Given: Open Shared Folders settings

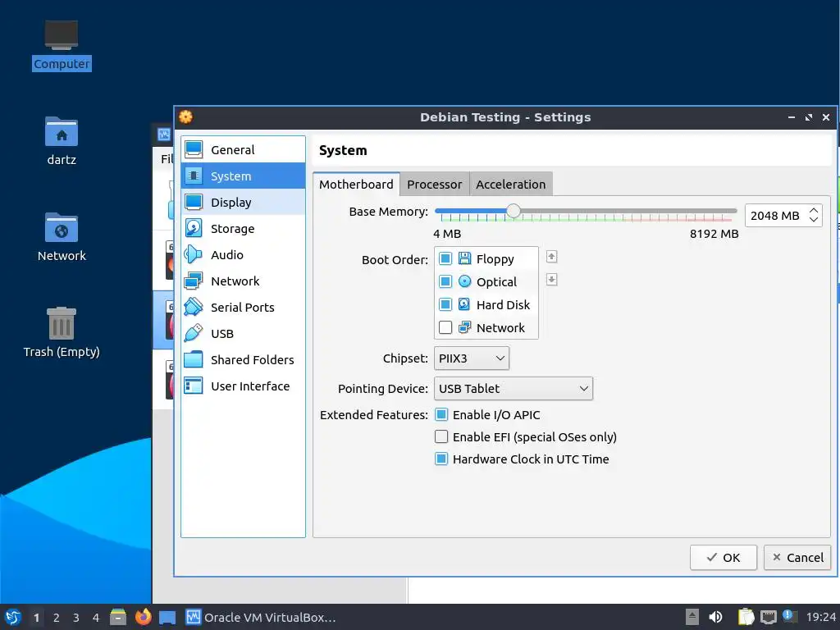Looking at the screenshot, I should (243, 359).
